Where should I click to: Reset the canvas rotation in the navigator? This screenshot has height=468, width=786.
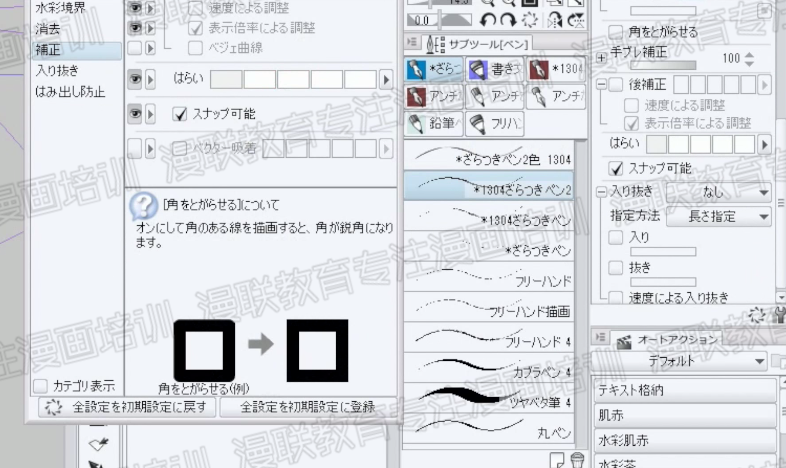pos(529,20)
